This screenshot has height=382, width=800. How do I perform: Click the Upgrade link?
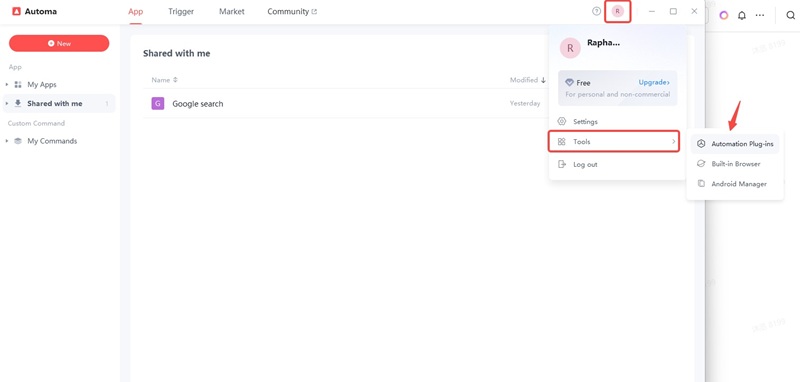(x=654, y=82)
